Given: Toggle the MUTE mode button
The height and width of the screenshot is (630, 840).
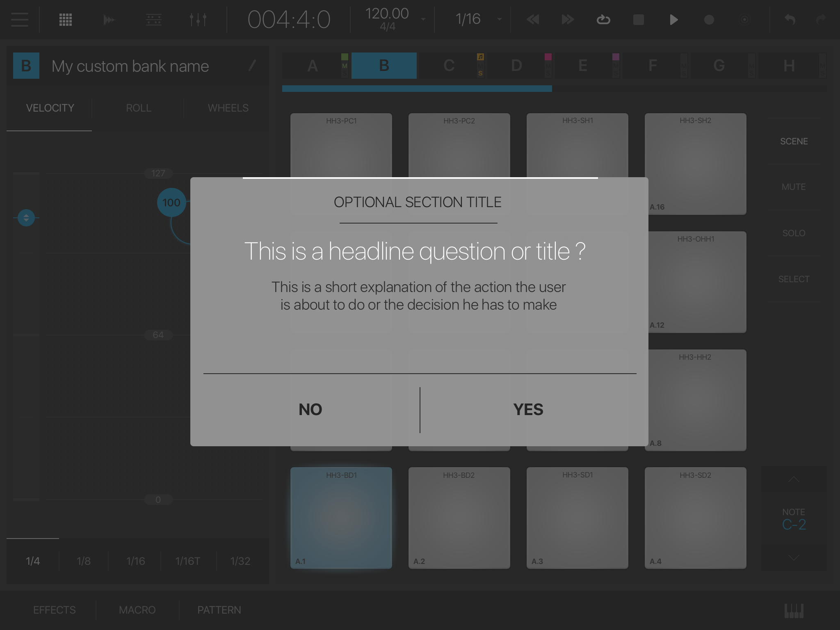Looking at the screenshot, I should pos(794,187).
